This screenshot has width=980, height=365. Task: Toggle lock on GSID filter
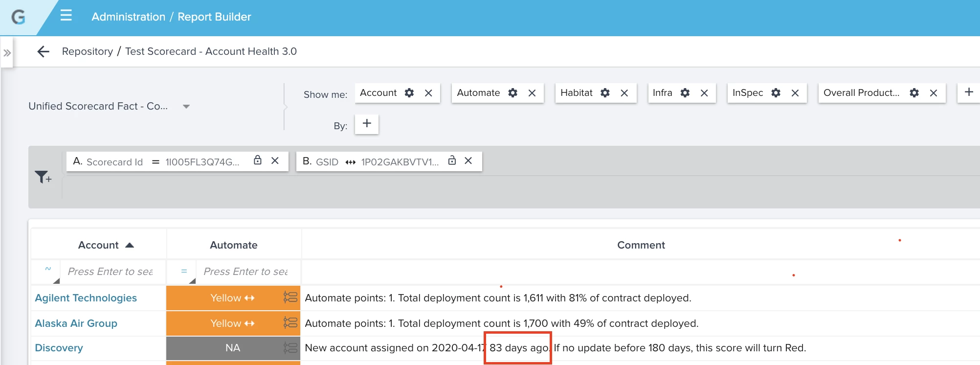[452, 160]
